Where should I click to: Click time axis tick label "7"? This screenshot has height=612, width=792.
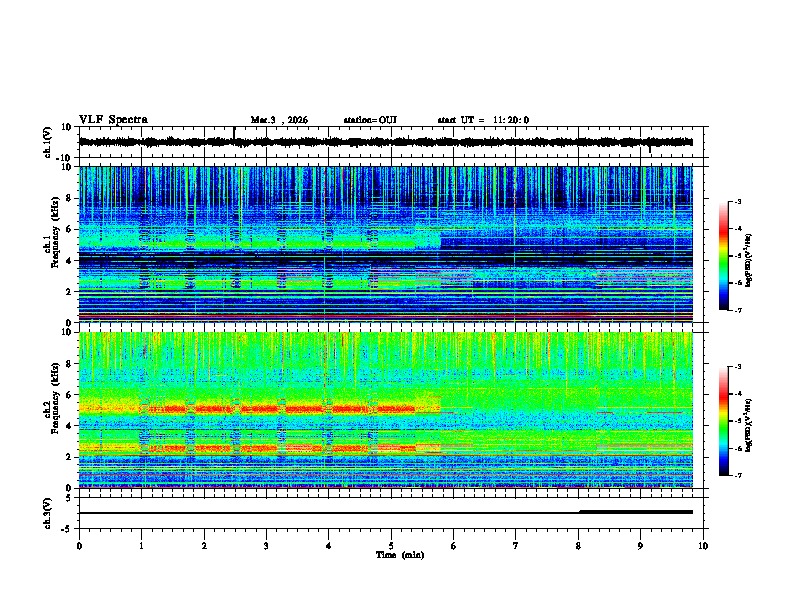coord(516,546)
